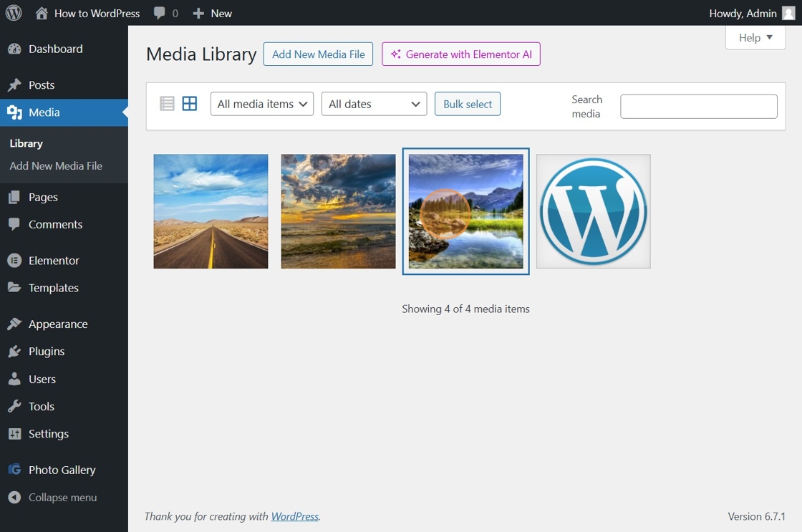Click the Photo Gallery plugin icon

coord(14,470)
